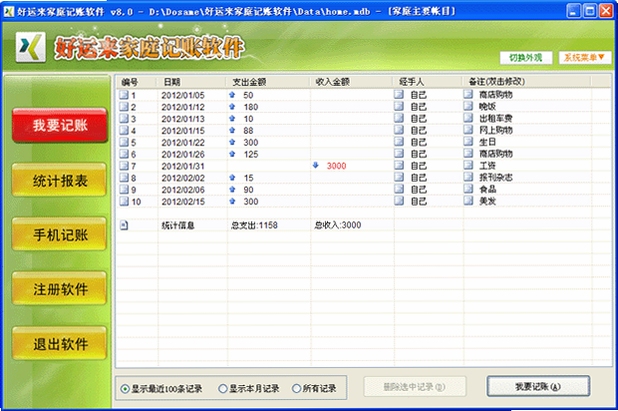Click note icon beside 报刊杂志

[468, 177]
